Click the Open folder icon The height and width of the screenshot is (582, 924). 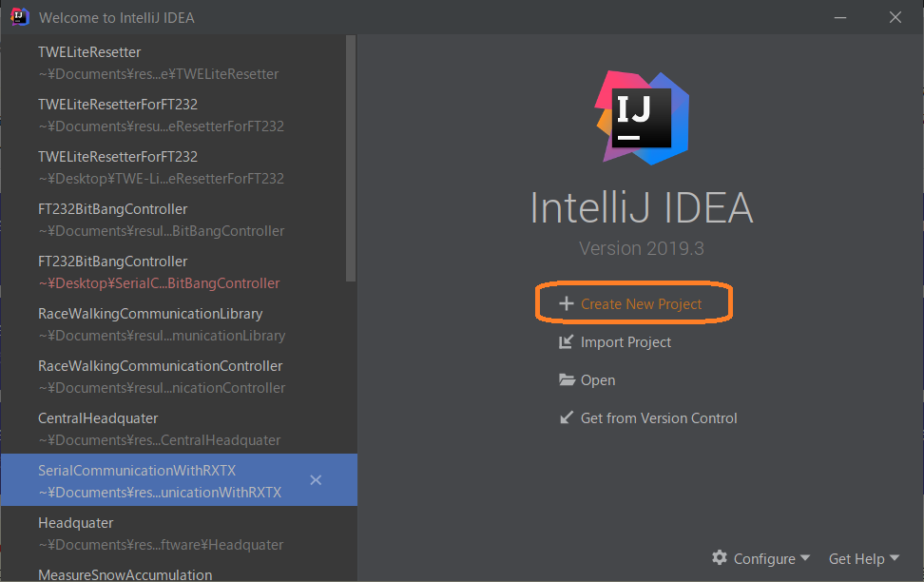point(567,380)
